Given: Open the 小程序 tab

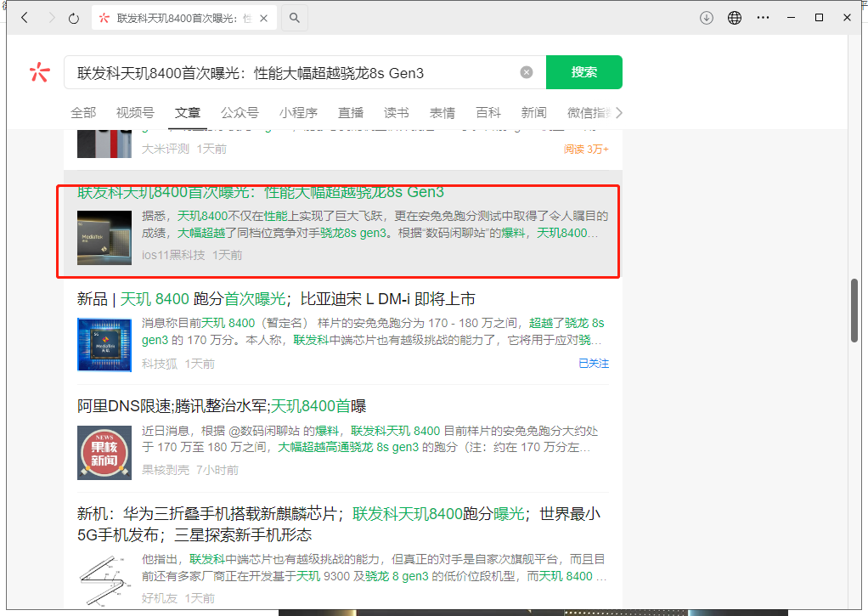Looking at the screenshot, I should (298, 113).
